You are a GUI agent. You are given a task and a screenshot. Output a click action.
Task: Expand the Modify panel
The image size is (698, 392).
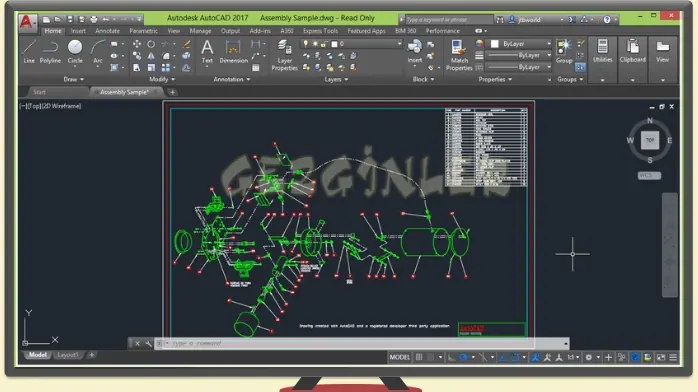(162, 79)
